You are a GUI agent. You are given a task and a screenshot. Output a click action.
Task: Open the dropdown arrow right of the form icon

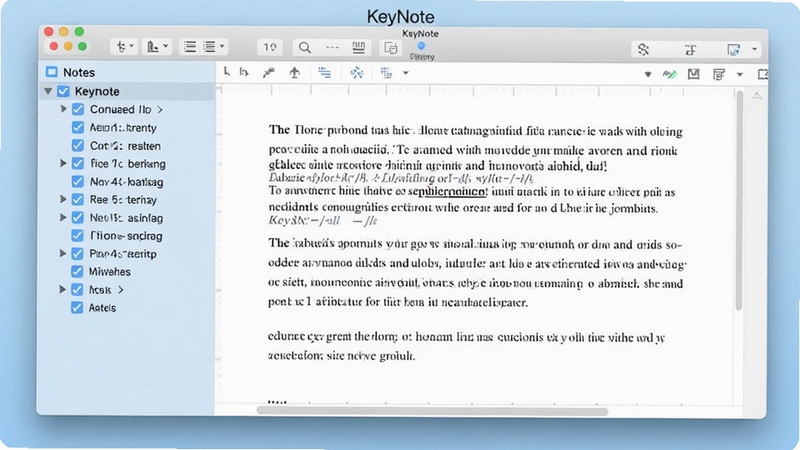coord(740,74)
